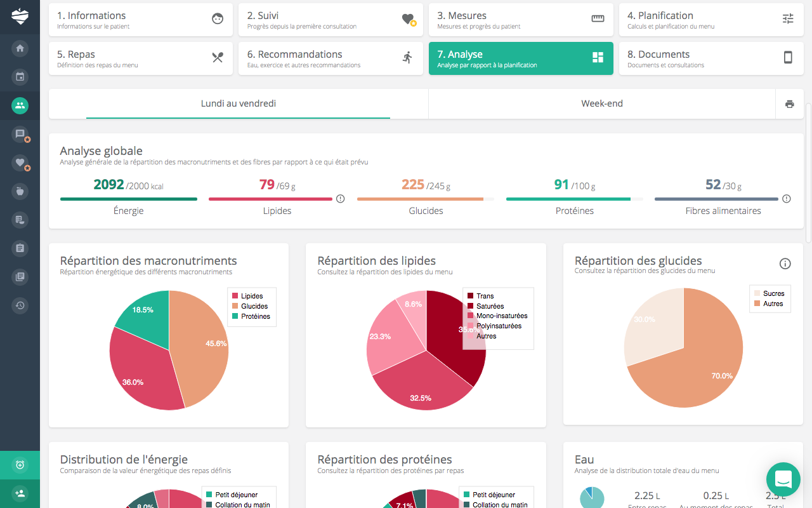Click the fork and knife icon on the Repas card

(x=218, y=58)
